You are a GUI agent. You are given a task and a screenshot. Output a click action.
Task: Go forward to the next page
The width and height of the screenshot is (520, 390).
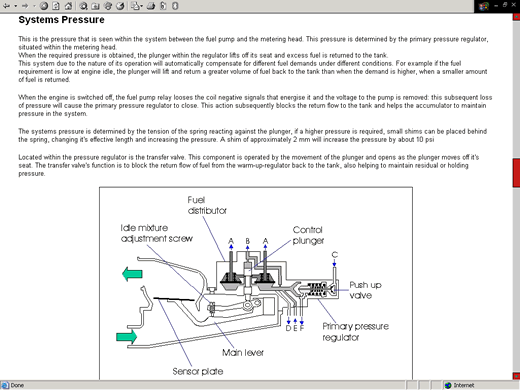coord(25,6)
